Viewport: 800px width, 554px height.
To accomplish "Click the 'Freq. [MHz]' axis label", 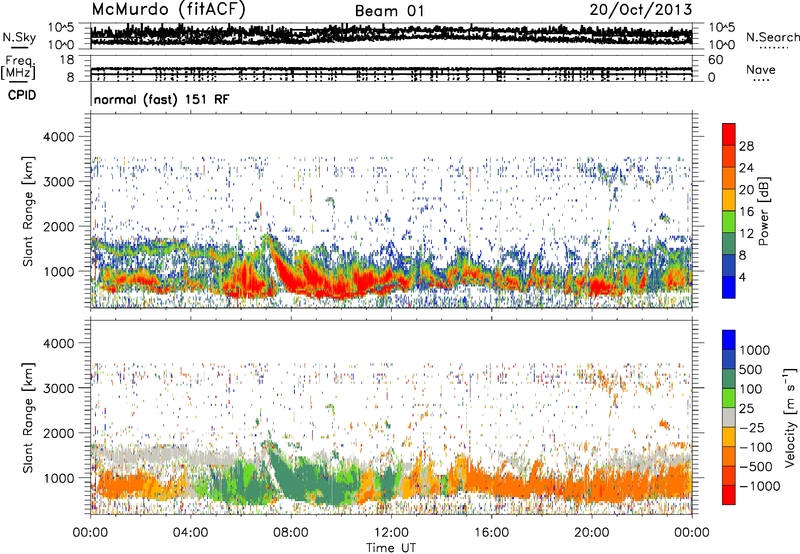I will coord(18,68).
